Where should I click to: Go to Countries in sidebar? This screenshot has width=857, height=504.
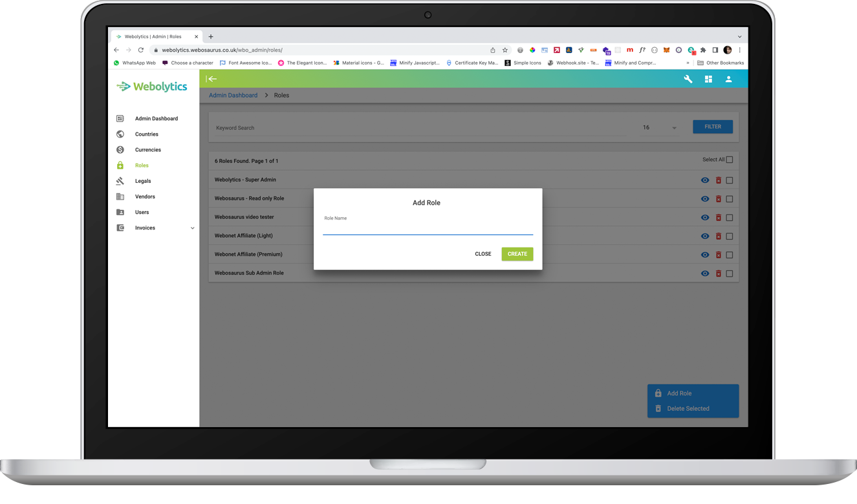(x=147, y=134)
